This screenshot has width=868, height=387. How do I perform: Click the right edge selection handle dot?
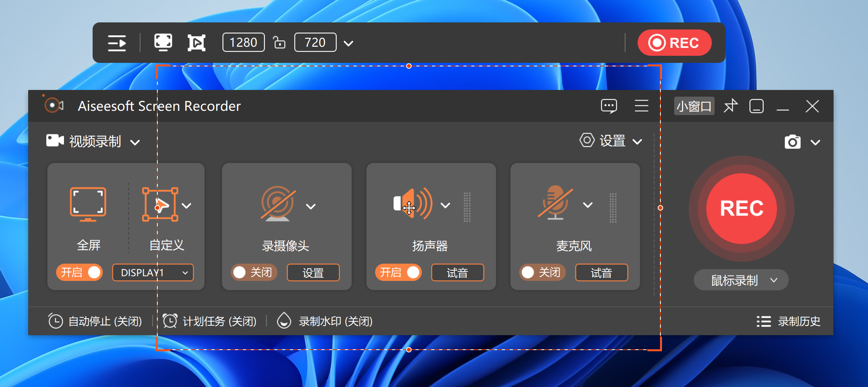(660, 208)
